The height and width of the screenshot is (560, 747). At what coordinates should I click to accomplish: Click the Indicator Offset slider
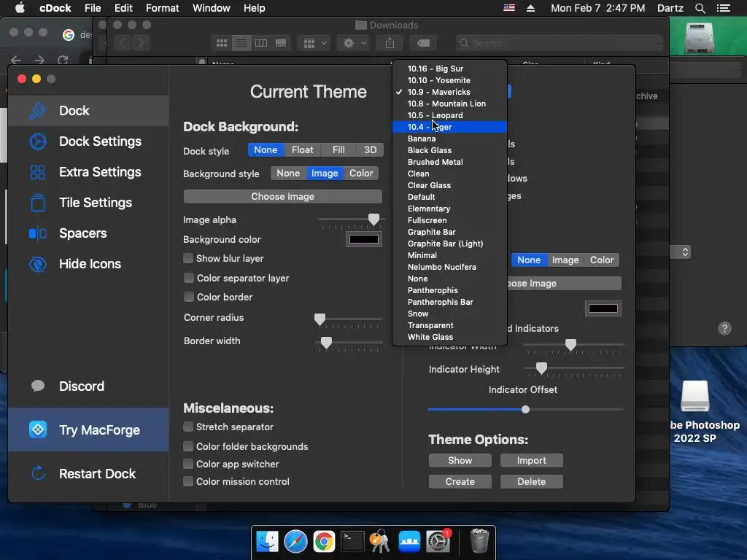pos(525,410)
